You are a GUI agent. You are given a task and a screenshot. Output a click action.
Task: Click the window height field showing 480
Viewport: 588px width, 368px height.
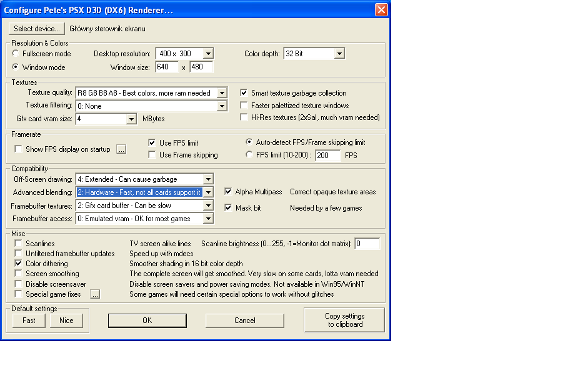click(201, 67)
